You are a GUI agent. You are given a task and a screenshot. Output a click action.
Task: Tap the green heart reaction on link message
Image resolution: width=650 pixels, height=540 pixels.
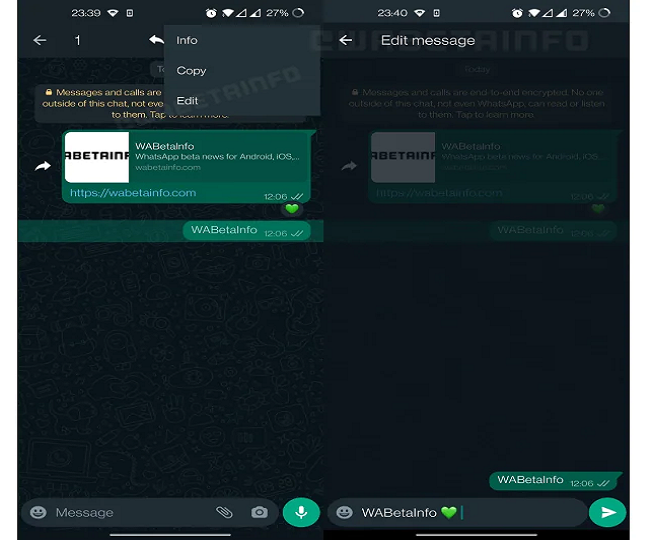pyautogui.click(x=292, y=208)
